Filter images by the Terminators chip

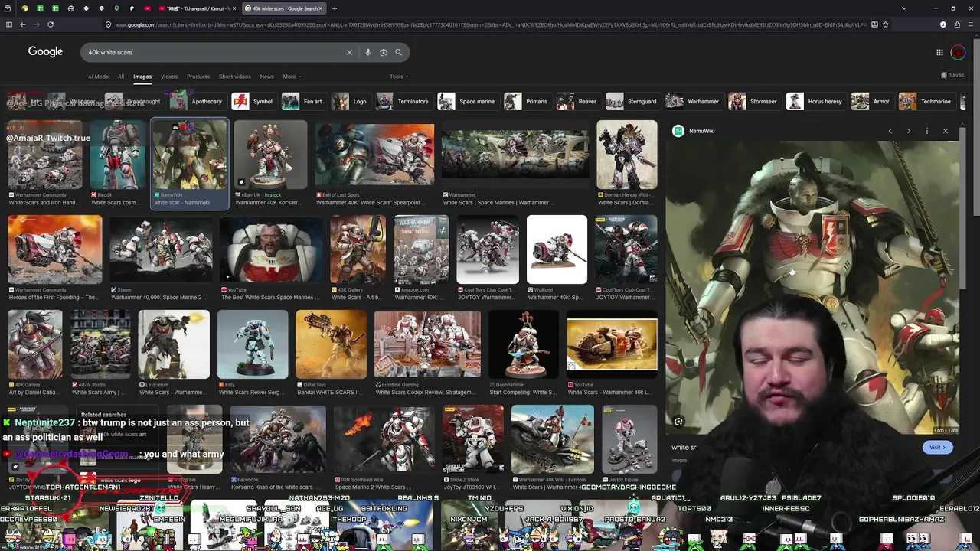[x=403, y=101]
